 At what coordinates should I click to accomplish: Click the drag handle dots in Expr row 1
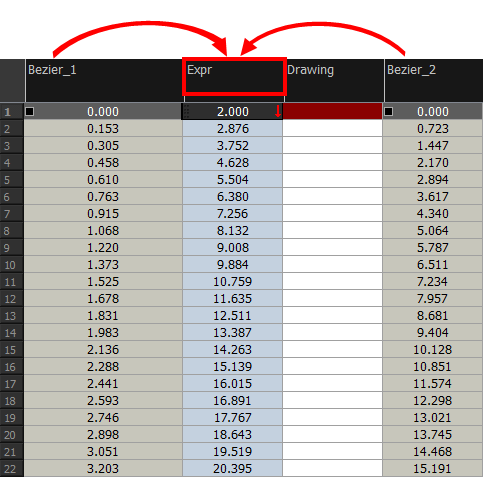186,111
